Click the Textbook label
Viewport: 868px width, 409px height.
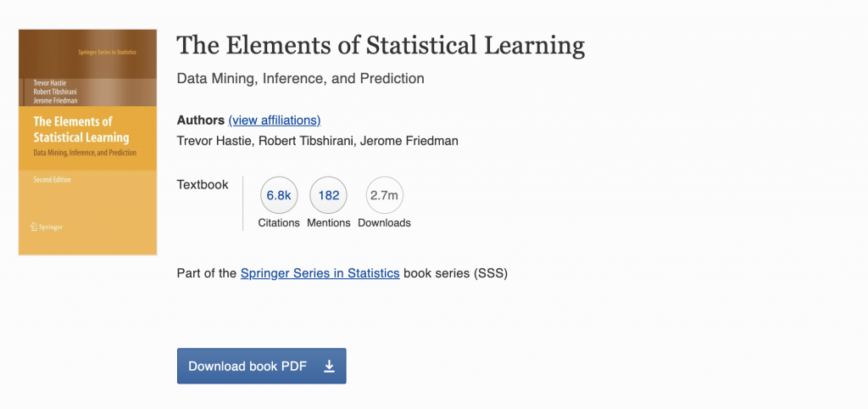[x=203, y=184]
